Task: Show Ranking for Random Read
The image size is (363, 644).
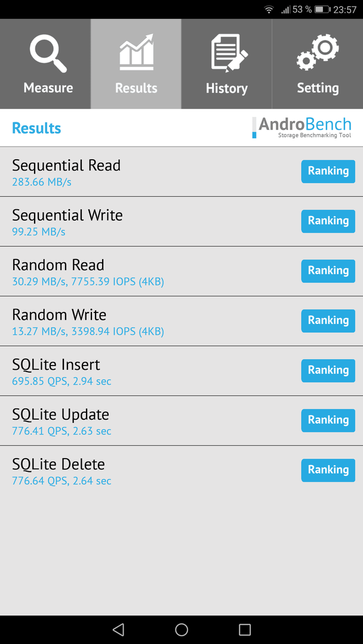Action: (x=328, y=271)
